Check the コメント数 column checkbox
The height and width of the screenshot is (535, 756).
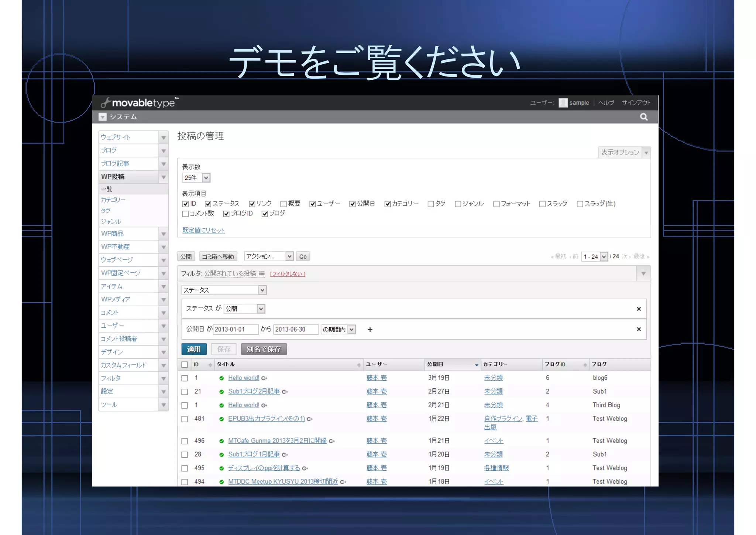tap(186, 214)
